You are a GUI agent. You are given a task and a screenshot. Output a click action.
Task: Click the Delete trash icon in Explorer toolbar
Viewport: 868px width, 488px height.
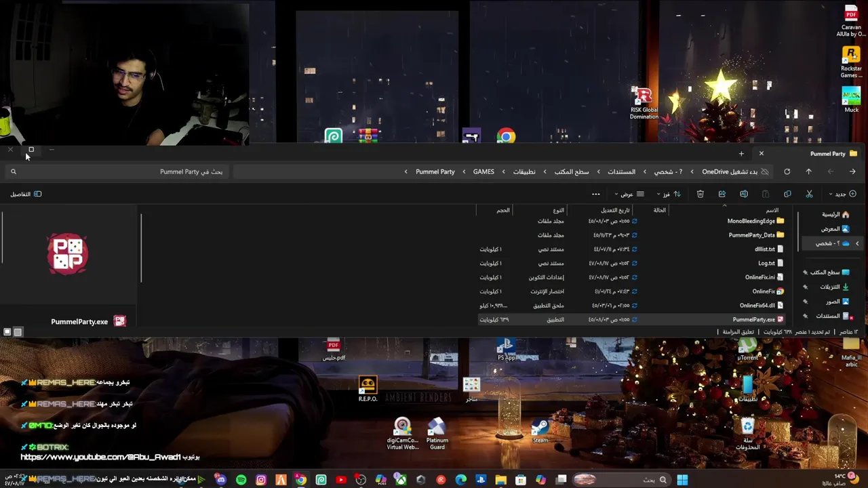click(x=701, y=195)
